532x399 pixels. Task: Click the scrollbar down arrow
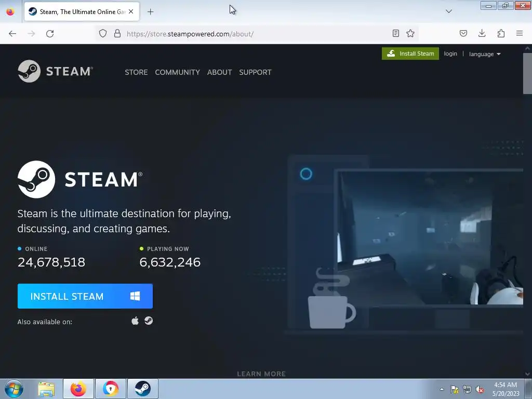(527, 374)
